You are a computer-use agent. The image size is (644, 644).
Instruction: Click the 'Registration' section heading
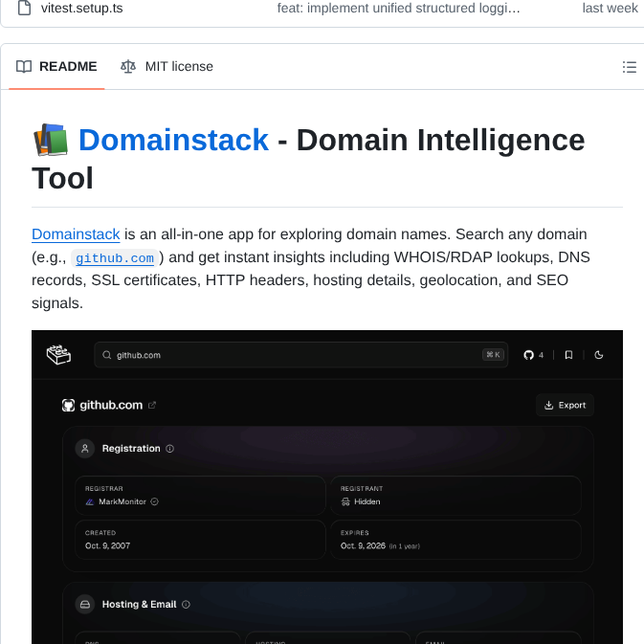point(131,449)
